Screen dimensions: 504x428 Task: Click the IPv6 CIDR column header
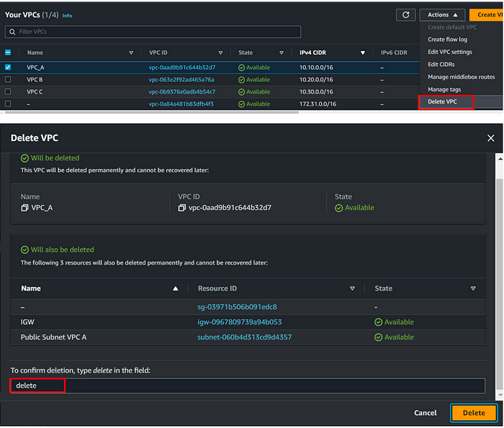click(394, 53)
